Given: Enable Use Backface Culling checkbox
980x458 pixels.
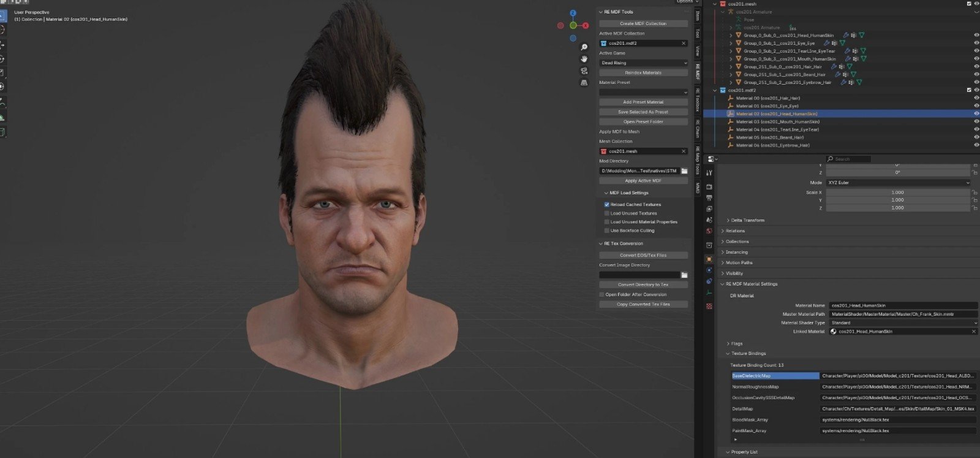Looking at the screenshot, I should point(606,231).
